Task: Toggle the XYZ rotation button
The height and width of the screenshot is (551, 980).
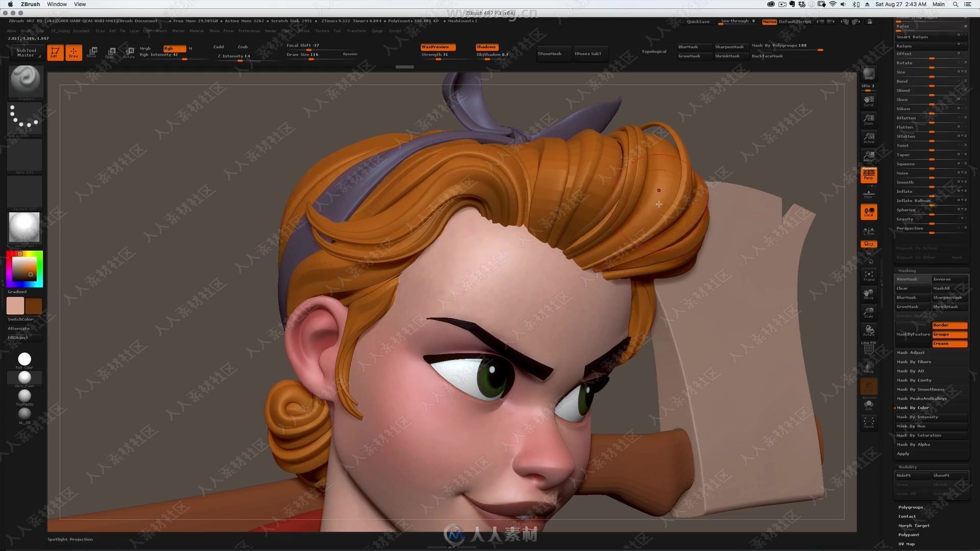Action: pyautogui.click(x=869, y=244)
